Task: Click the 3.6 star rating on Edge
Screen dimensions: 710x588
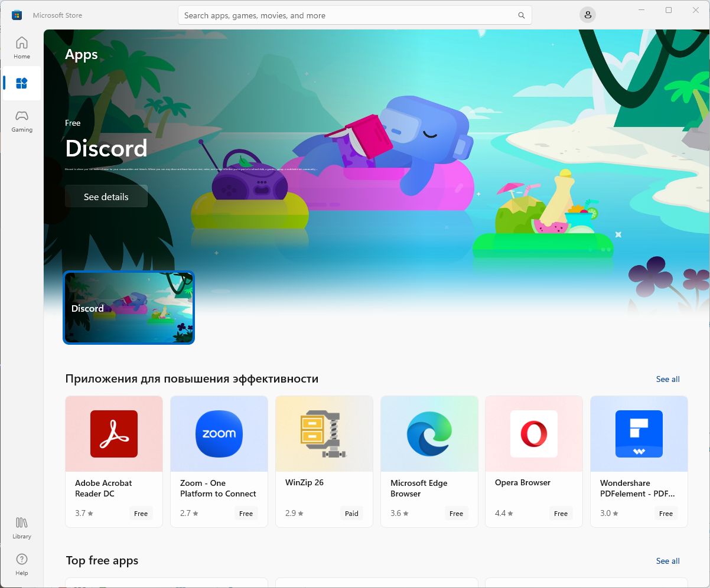Action: pyautogui.click(x=400, y=513)
